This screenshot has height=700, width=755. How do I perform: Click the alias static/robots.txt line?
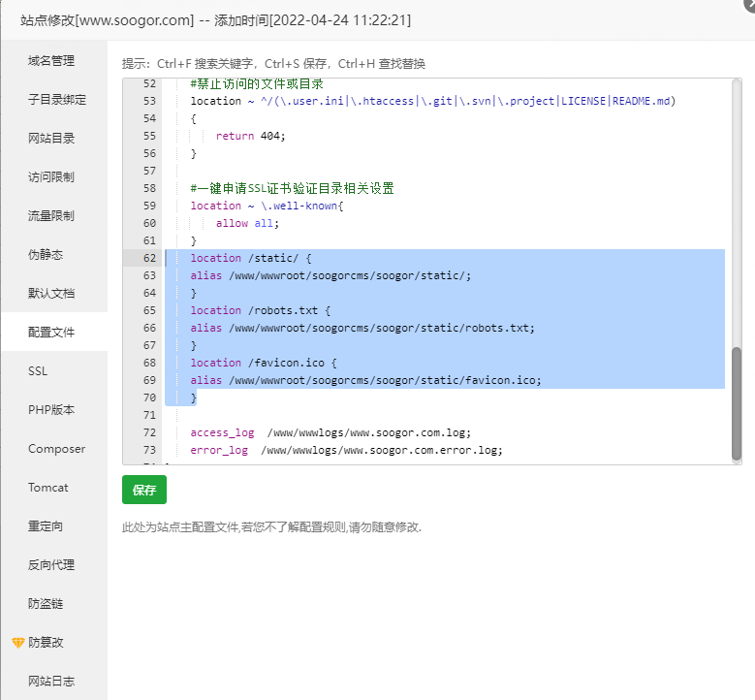point(362,328)
